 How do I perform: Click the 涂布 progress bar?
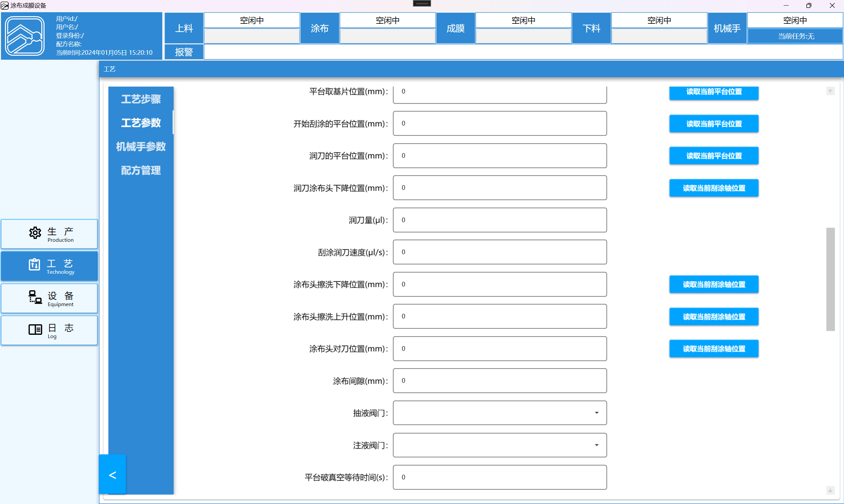tap(388, 36)
